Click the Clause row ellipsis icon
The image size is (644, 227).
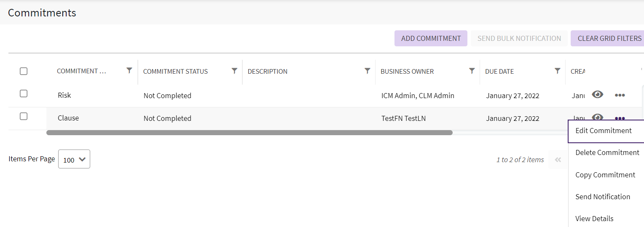click(x=620, y=118)
